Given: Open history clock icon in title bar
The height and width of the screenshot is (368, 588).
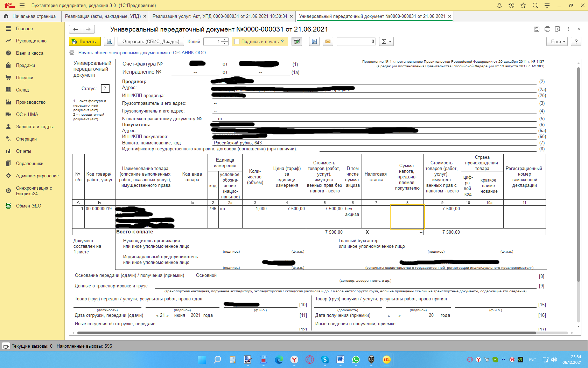Looking at the screenshot, I should [x=511, y=6].
